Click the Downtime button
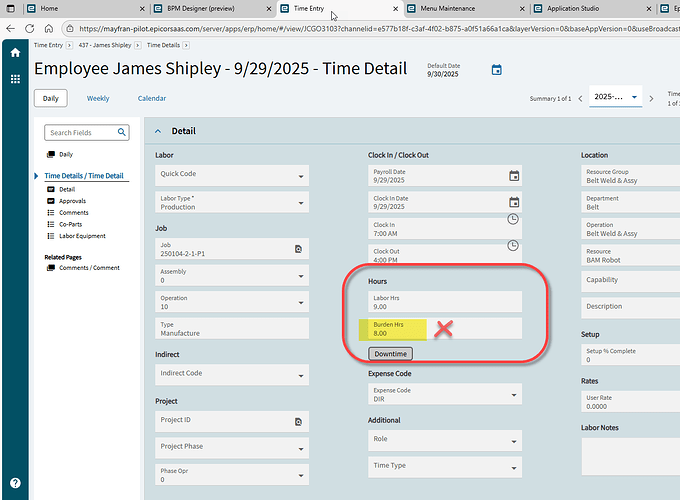Screen dimensions: 680x500 point(390,354)
